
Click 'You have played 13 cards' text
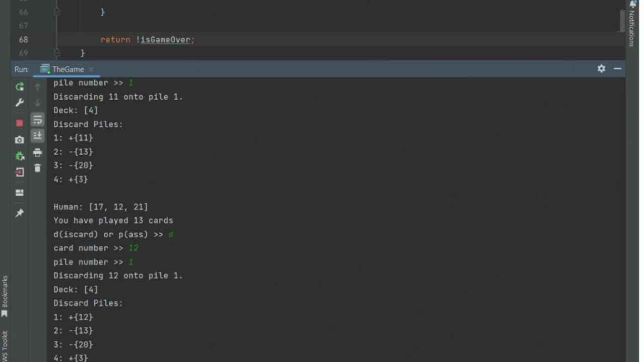(x=113, y=220)
